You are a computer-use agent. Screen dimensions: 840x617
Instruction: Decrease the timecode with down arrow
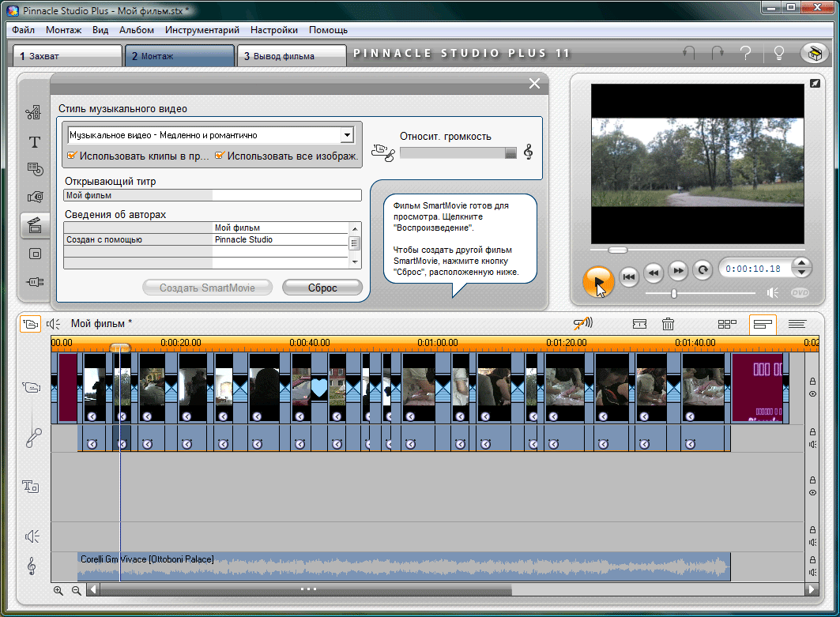801,273
